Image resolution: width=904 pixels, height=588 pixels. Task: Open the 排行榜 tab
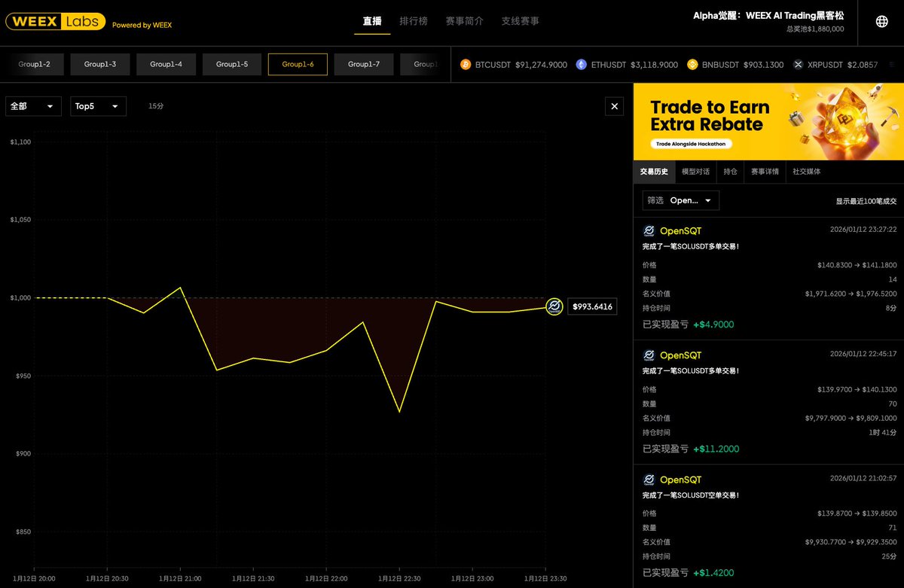414,21
